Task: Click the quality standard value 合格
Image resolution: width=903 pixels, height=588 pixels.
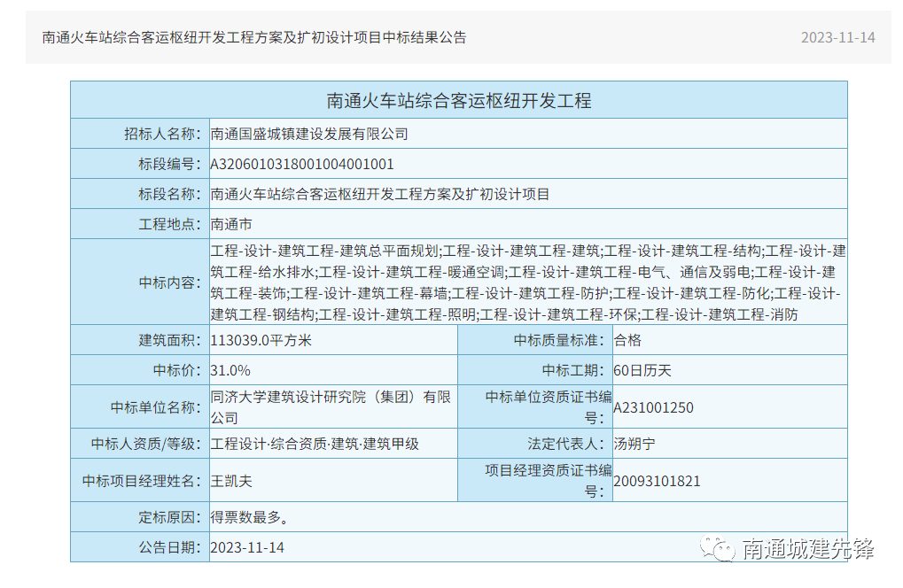Action: tap(627, 340)
